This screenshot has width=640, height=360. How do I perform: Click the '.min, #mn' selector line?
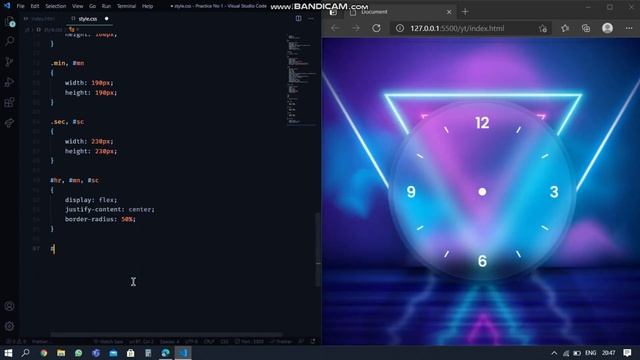(67, 63)
